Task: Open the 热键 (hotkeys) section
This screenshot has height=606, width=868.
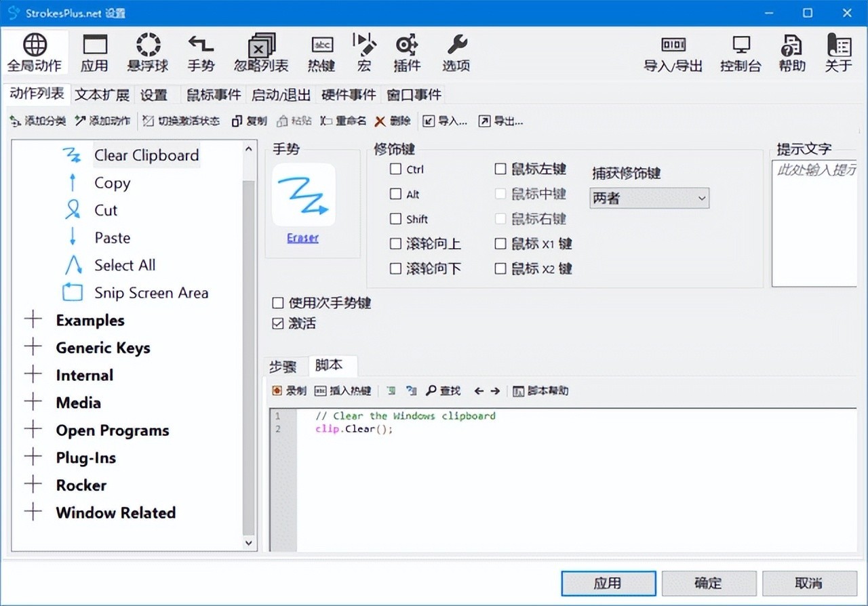Action: (321, 53)
